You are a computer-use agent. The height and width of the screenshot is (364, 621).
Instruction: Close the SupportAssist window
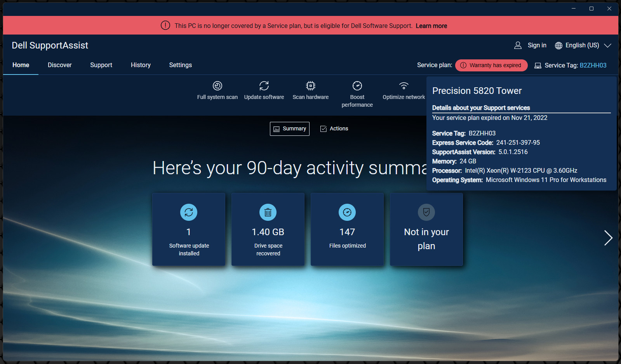tap(609, 9)
